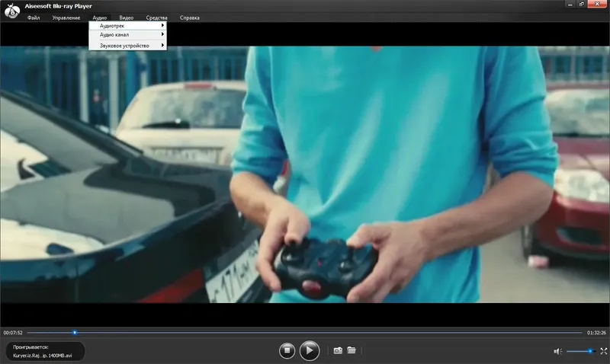Click the now-playing file name panel
The image size is (610, 364).
(x=45, y=351)
